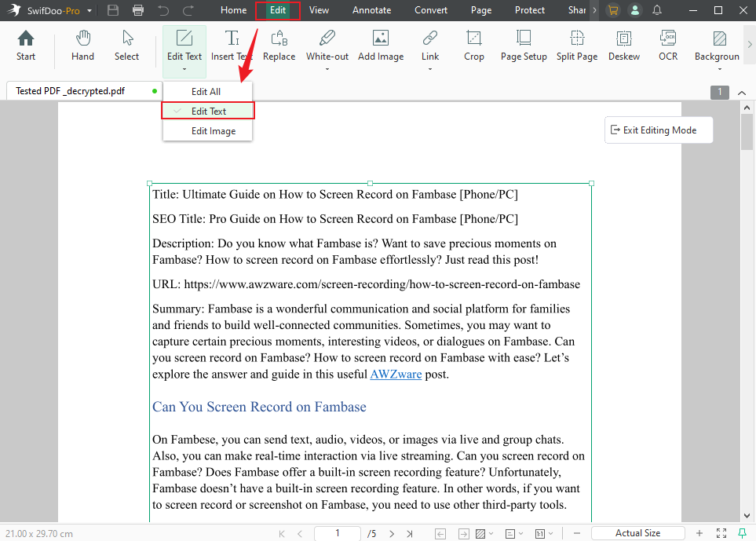Click the print icon in title bar
The width and height of the screenshot is (756, 541).
tap(138, 10)
